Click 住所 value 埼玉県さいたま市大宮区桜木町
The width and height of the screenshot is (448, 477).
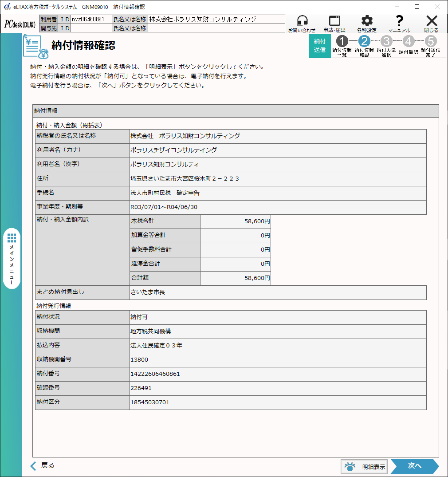pyautogui.click(x=278, y=178)
